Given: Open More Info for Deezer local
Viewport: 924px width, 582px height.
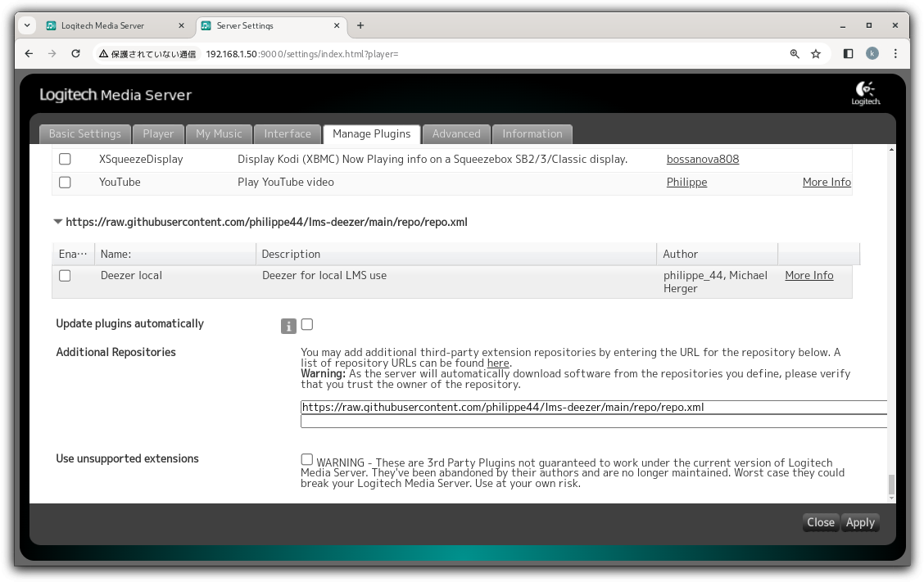Looking at the screenshot, I should pos(808,275).
